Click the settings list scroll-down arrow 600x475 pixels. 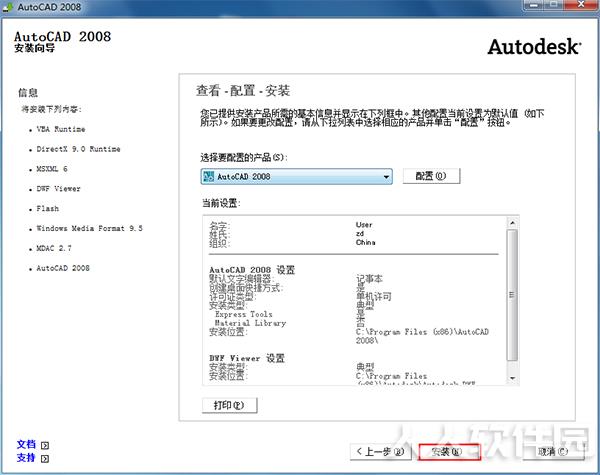512,378
